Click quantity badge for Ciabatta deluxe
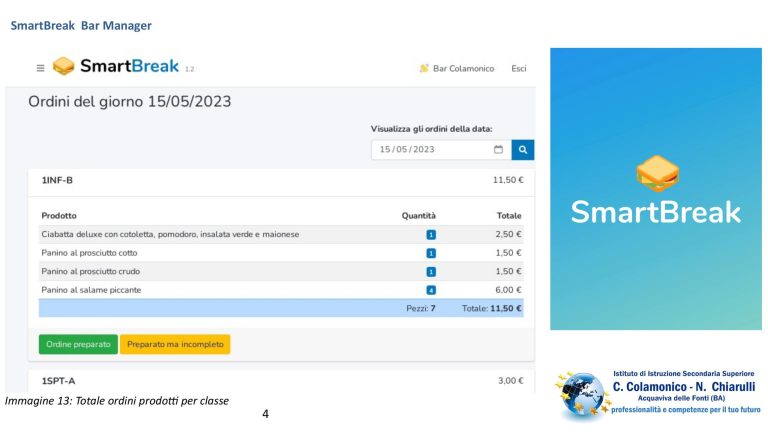 431,235
